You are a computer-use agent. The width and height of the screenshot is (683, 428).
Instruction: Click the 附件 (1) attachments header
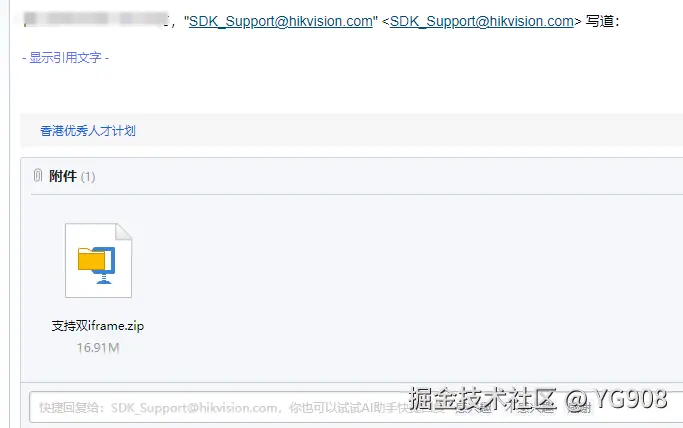click(x=72, y=176)
